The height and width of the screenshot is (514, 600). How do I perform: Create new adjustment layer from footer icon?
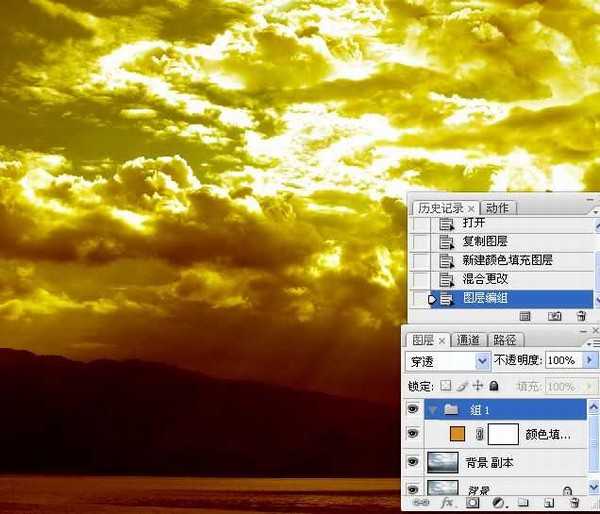[497, 504]
